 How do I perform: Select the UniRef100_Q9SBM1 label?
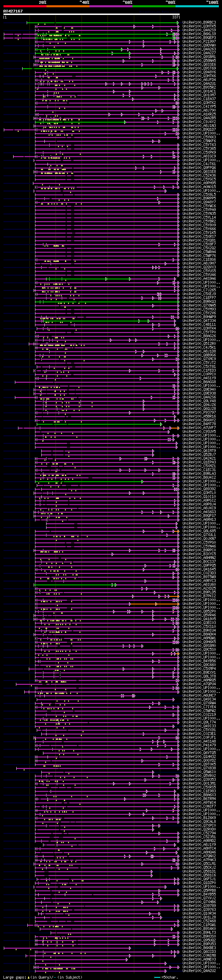(199, 57)
